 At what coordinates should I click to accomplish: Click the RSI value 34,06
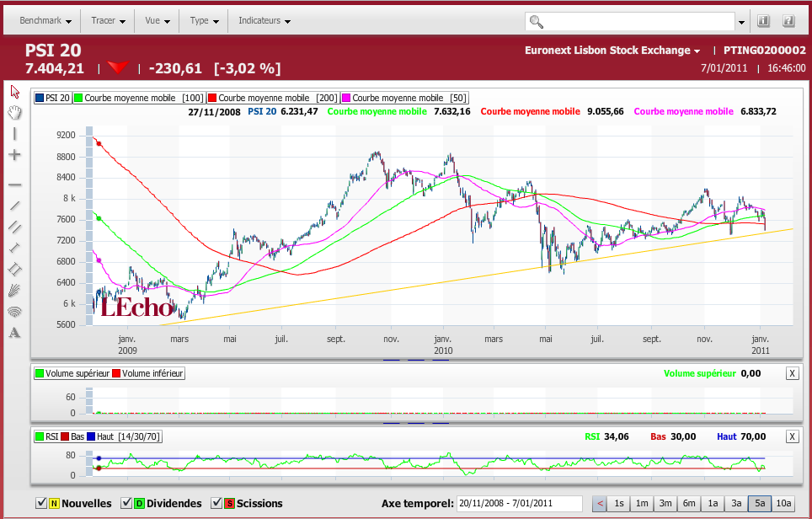pyautogui.click(x=616, y=436)
